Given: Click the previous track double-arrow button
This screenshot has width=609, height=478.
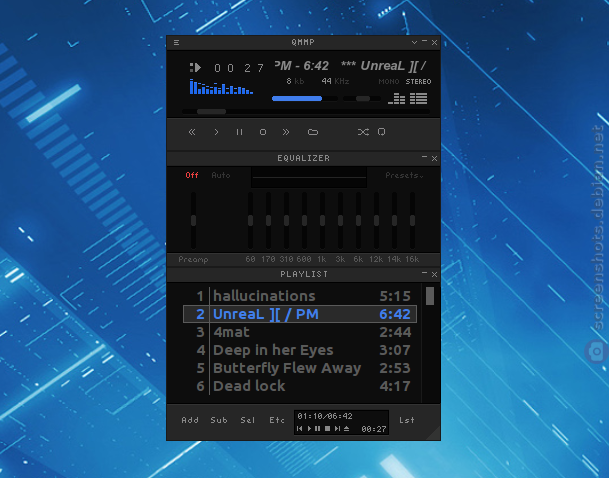Looking at the screenshot, I should point(192,132).
